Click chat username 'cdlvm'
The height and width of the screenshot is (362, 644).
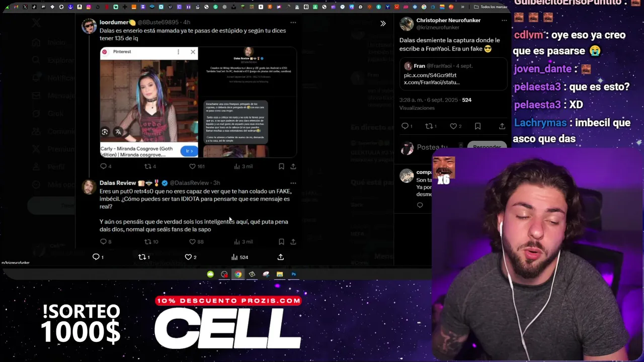tap(528, 35)
